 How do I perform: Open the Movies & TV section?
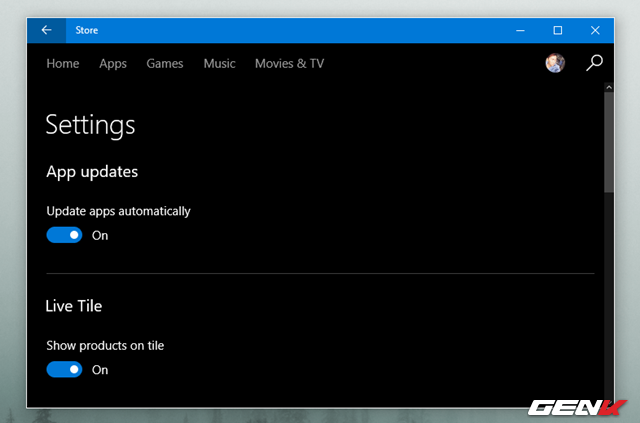point(289,64)
